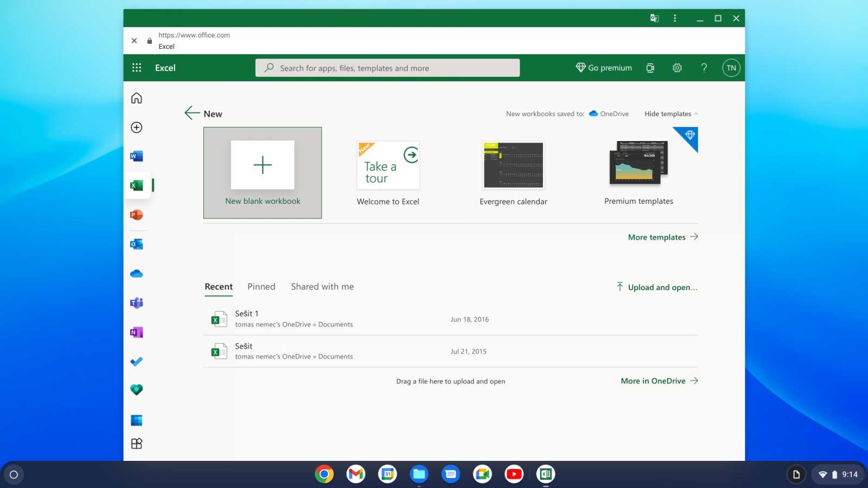
Task: Click Go premium button
Action: tap(604, 68)
